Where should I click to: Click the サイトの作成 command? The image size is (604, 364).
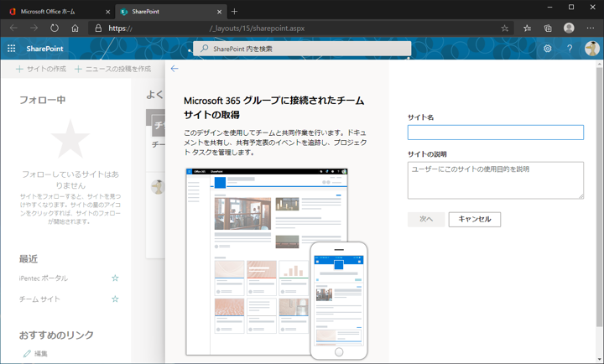[41, 69]
